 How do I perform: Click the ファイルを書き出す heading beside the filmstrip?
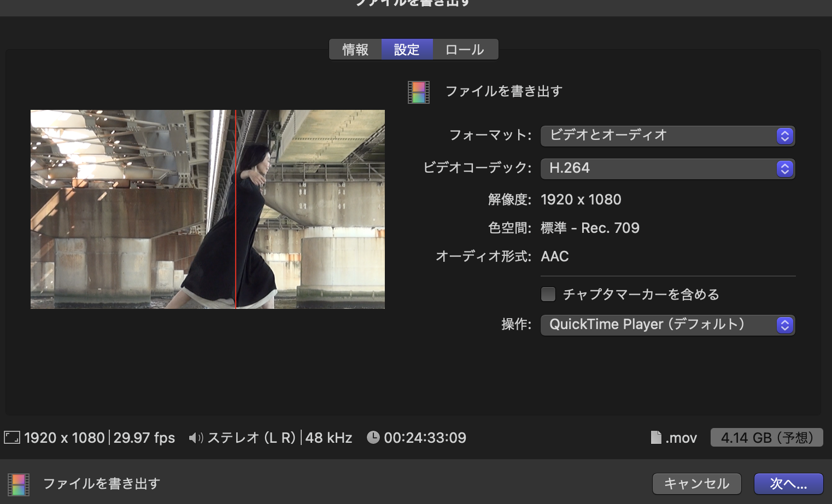point(504,91)
